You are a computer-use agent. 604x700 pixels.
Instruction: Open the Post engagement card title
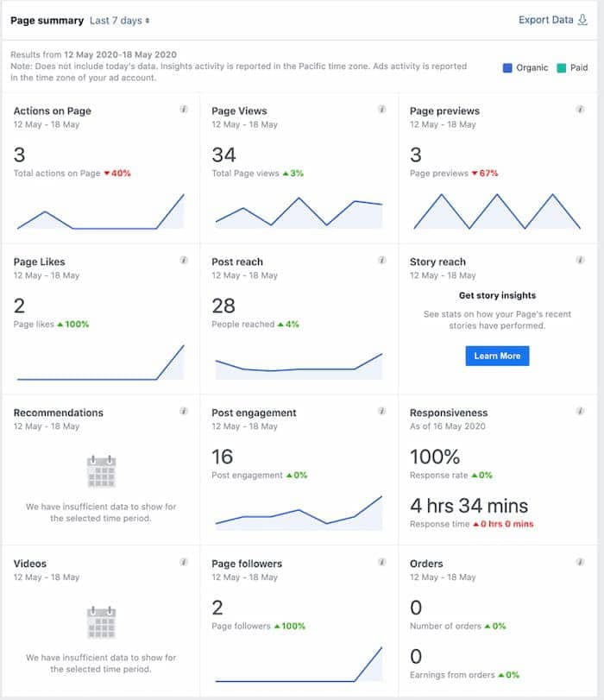254,413
